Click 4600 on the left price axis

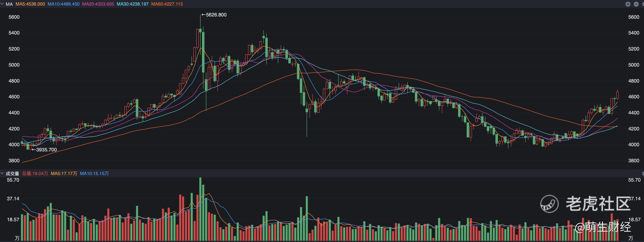[x=14, y=97]
